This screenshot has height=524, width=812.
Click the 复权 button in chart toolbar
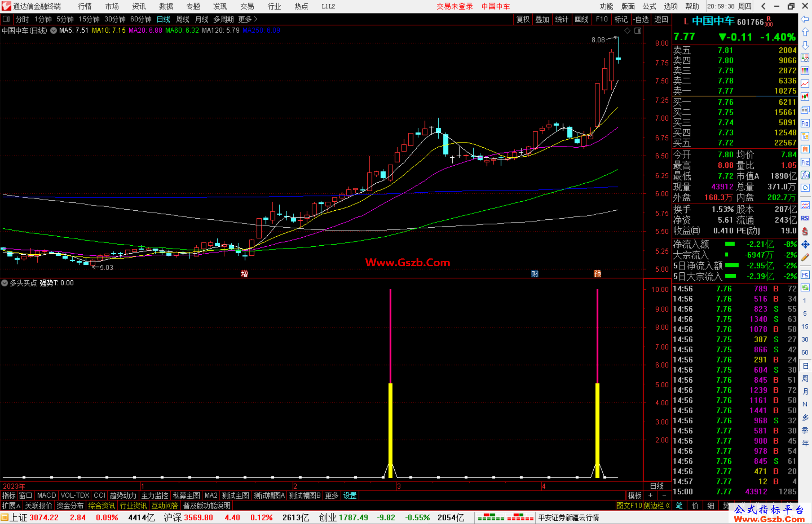tap(523, 19)
